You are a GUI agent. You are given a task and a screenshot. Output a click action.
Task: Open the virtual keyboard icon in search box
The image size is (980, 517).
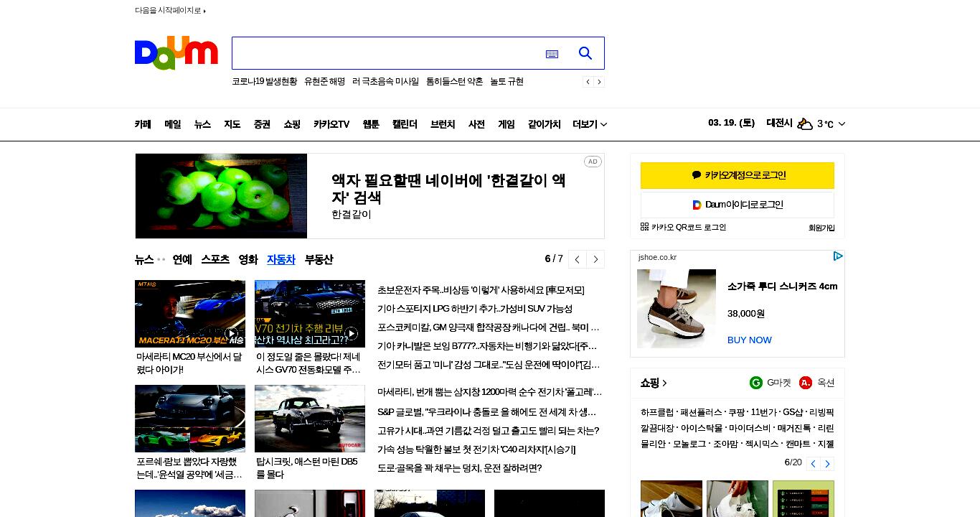pyautogui.click(x=552, y=54)
